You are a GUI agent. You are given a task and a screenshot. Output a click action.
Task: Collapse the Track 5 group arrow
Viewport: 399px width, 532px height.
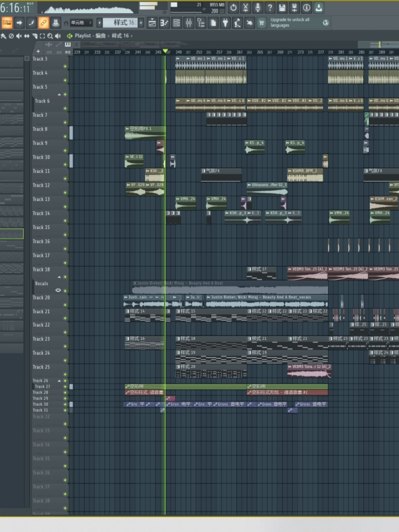[60, 94]
